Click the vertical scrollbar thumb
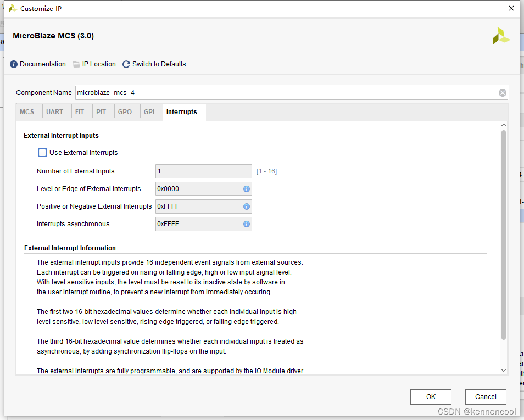The height and width of the screenshot is (420, 524). click(x=504, y=235)
